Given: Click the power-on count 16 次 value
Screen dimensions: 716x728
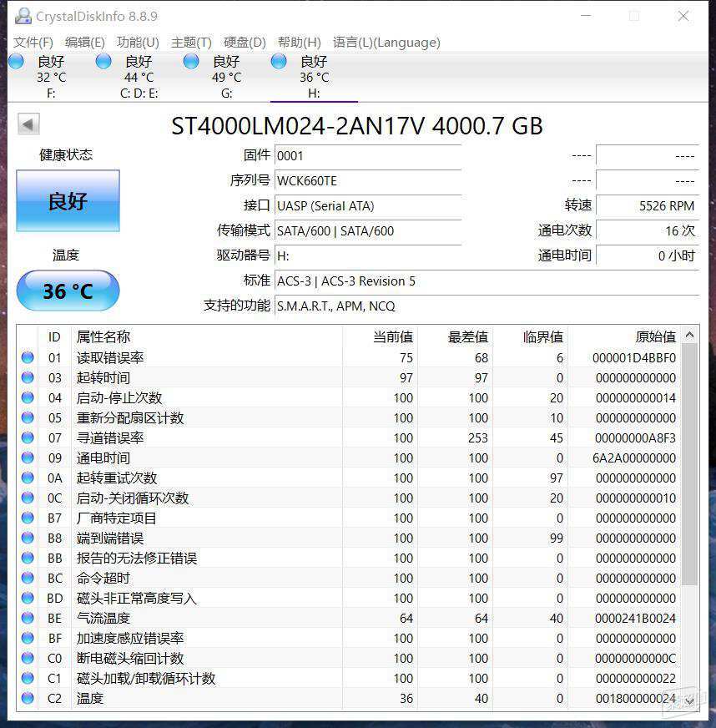Looking at the screenshot, I should 648,231.
